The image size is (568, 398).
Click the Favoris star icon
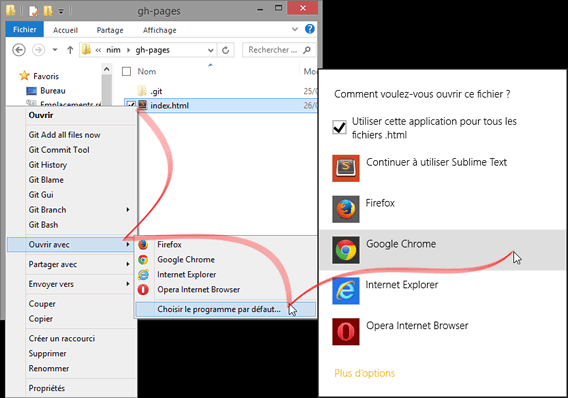(x=24, y=76)
